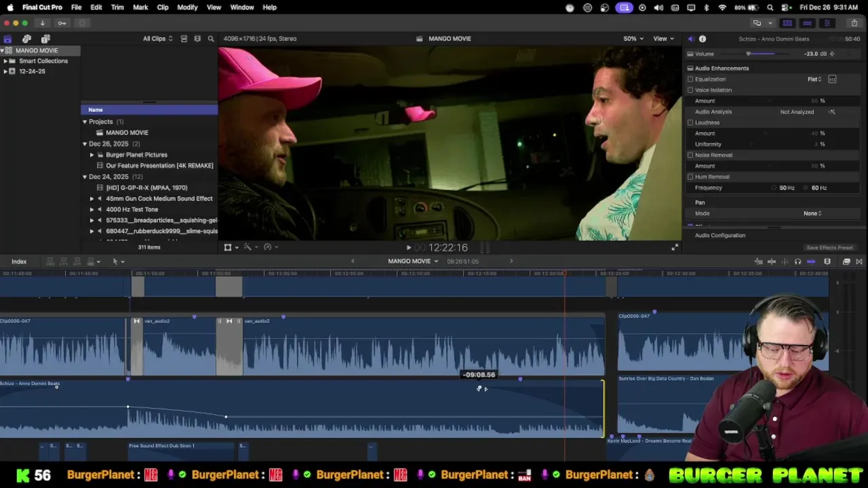Toggle the Timeline panel visibility button
This screenshot has height=488, width=868.
(807, 23)
